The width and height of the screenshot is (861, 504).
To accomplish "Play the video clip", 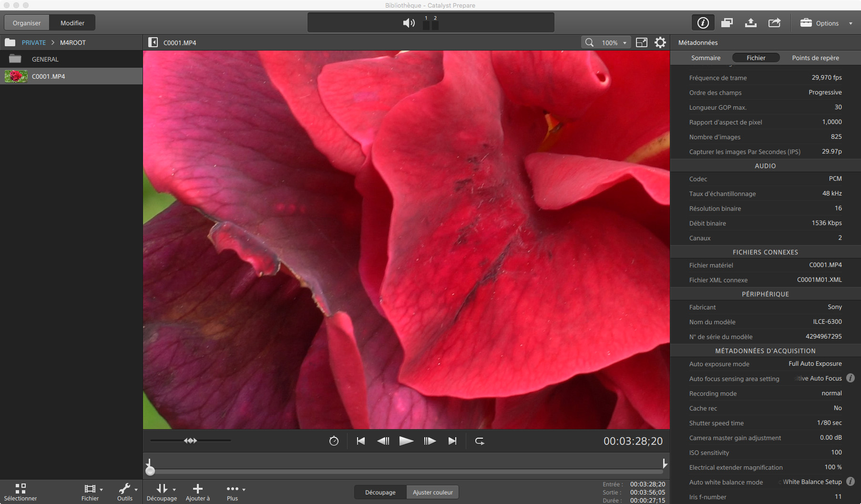I will [406, 441].
